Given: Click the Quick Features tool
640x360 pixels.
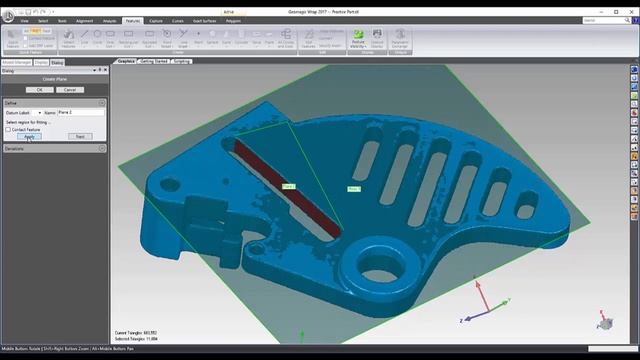Looking at the screenshot, I should [13, 39].
